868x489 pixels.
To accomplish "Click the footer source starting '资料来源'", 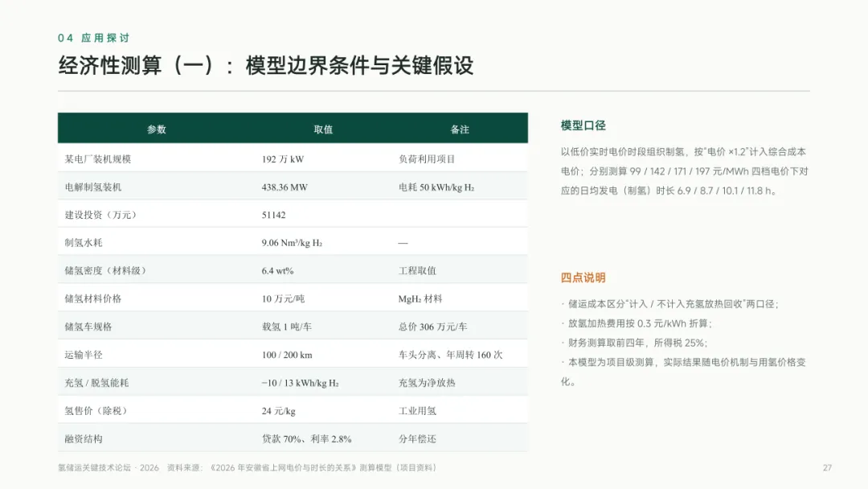I will click(x=302, y=468).
